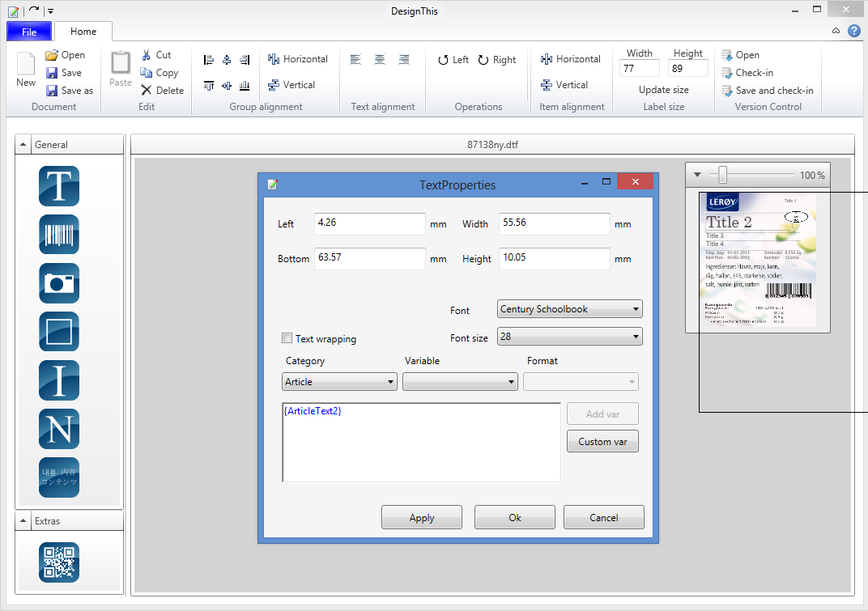Click the center text alignment icon
The image size is (868, 611).
[x=380, y=60]
